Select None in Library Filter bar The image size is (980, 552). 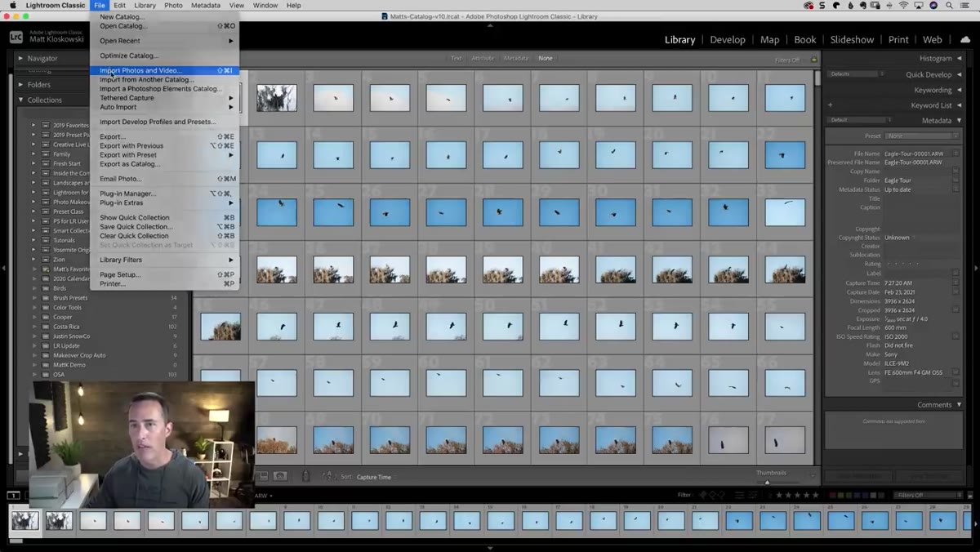(x=546, y=58)
